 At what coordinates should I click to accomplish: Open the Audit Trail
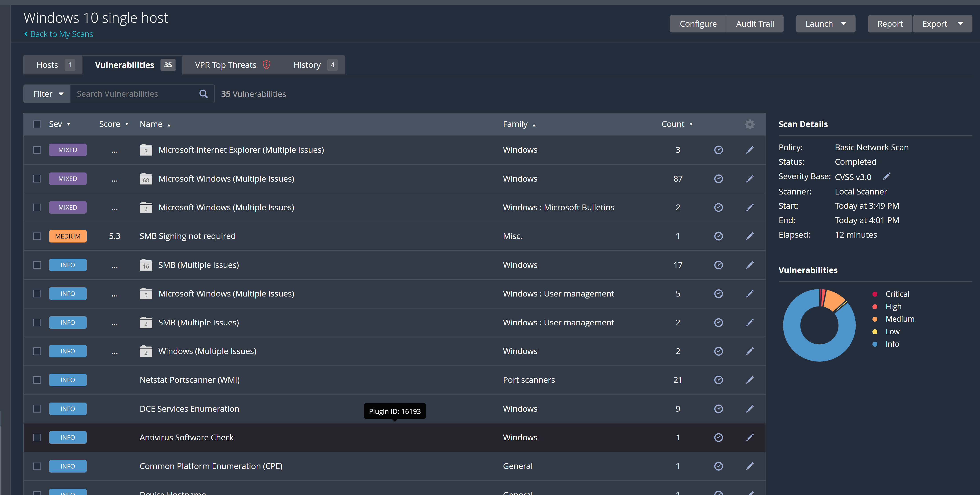755,24
